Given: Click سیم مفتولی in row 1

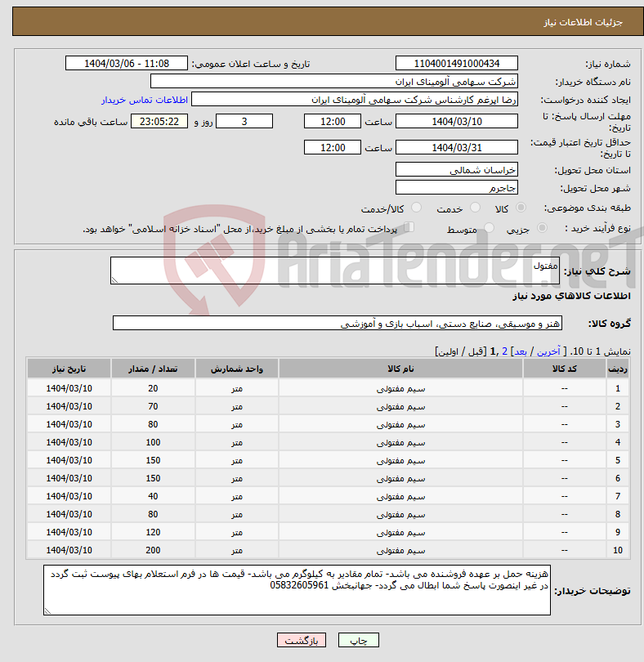Looking at the screenshot, I should (400, 388).
